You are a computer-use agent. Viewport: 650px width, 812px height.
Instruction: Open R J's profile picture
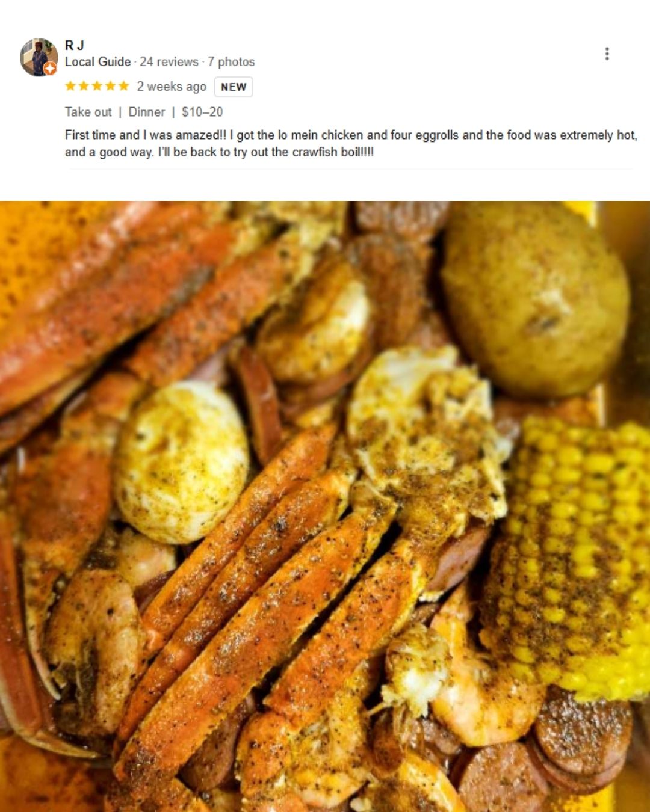pos(39,57)
